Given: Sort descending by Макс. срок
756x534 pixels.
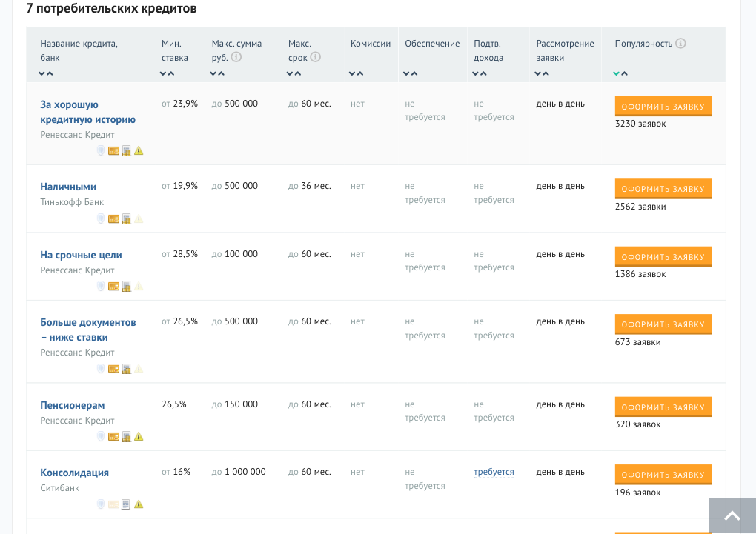Looking at the screenshot, I should (x=290, y=74).
